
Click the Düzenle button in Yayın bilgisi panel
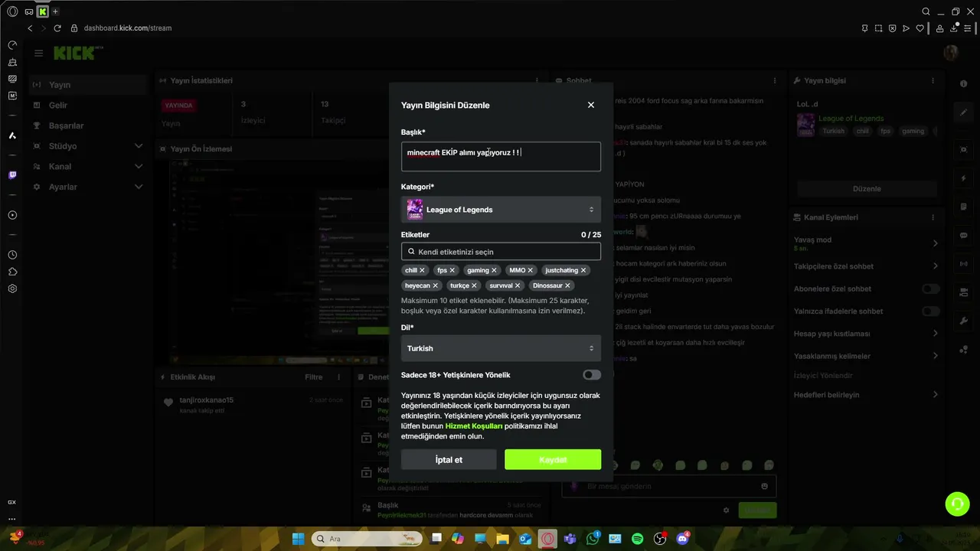click(x=867, y=189)
